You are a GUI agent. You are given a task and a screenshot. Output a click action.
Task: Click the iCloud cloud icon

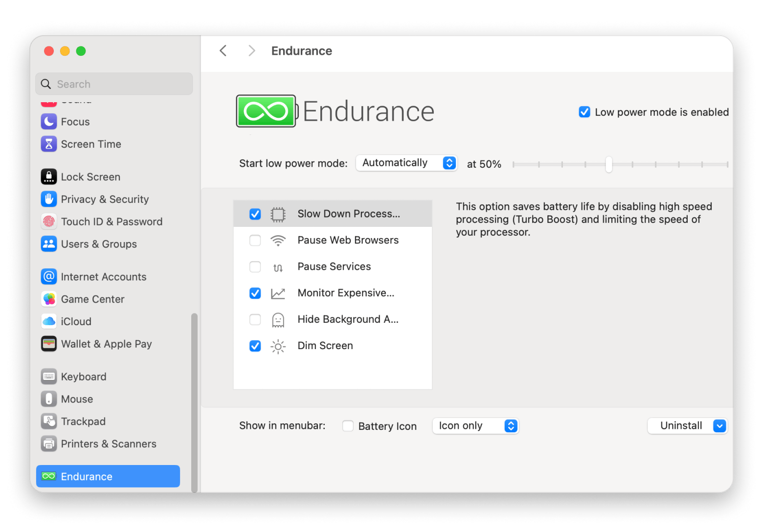click(49, 321)
